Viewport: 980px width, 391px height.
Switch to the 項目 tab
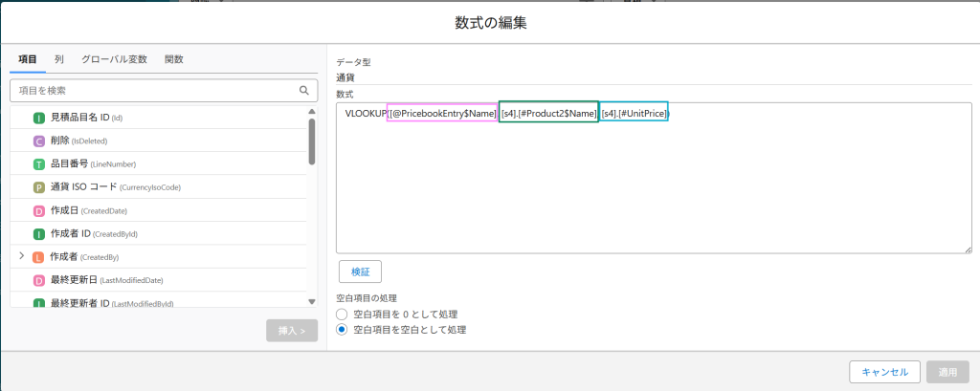(x=28, y=59)
